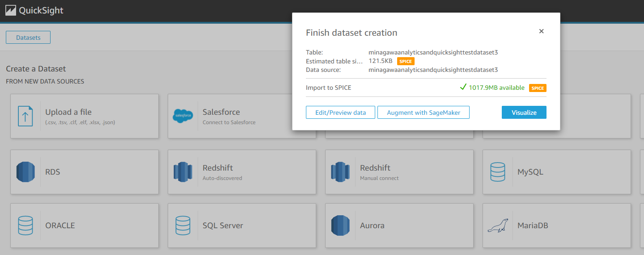The image size is (644, 255).
Task: Click the MariaDB seal icon
Action: coord(498,226)
